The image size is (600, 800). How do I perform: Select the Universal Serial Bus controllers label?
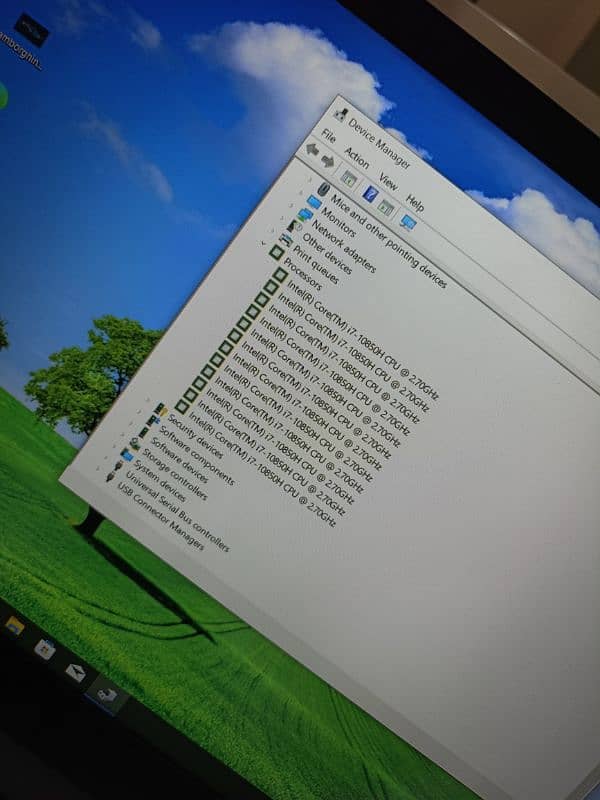178,512
